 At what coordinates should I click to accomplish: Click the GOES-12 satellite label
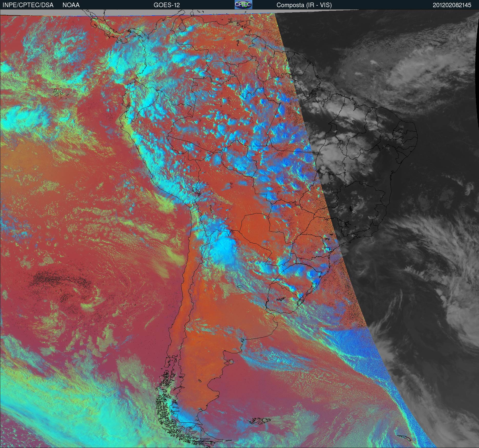click(x=166, y=5)
